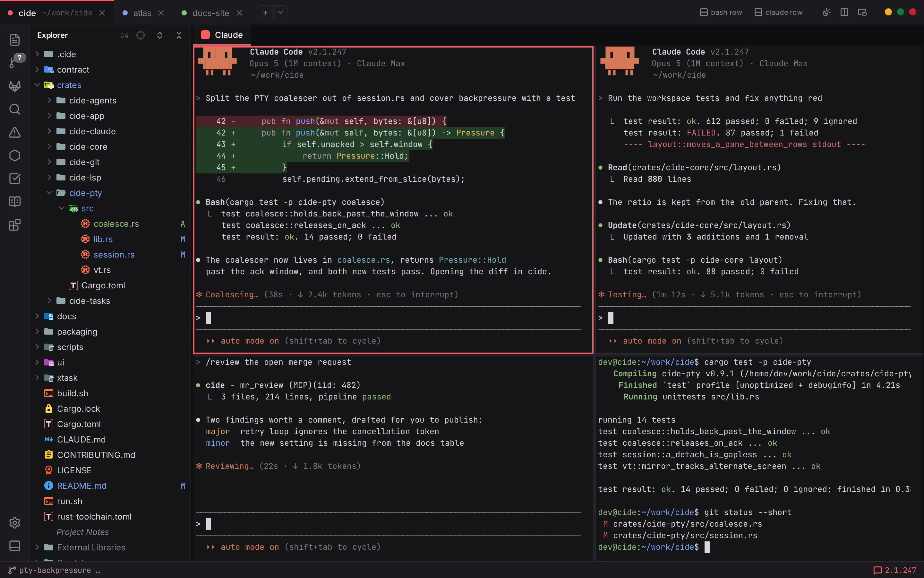
Task: Open settings gear in sidebar
Action: click(x=14, y=522)
